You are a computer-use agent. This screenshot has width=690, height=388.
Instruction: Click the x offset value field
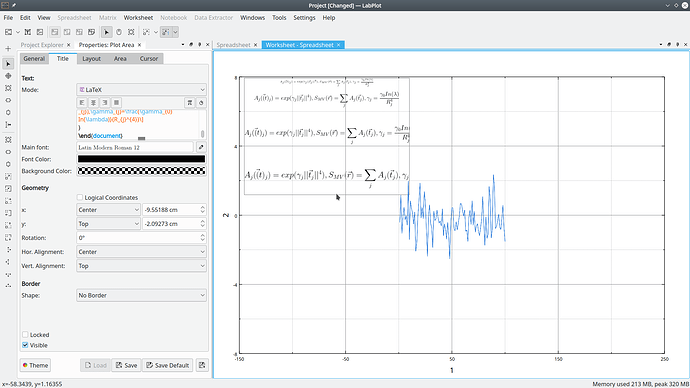pyautogui.click(x=174, y=210)
